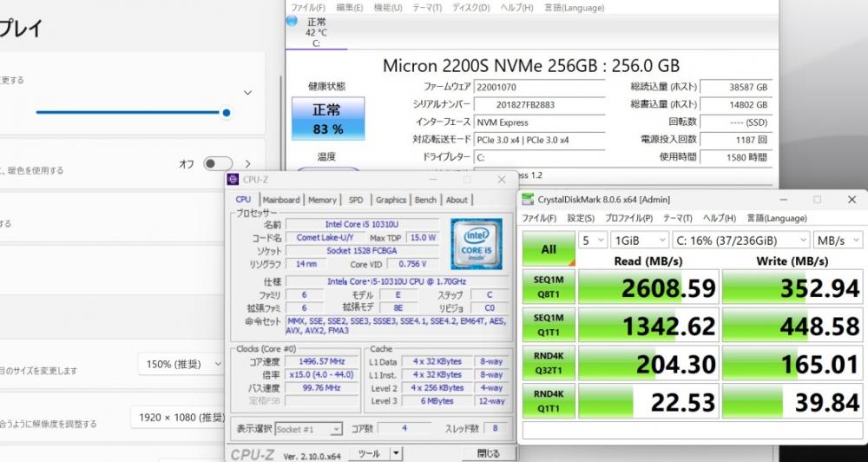The image size is (868, 462).
Task: Open the 150% scale dropdown
Action: (181, 365)
